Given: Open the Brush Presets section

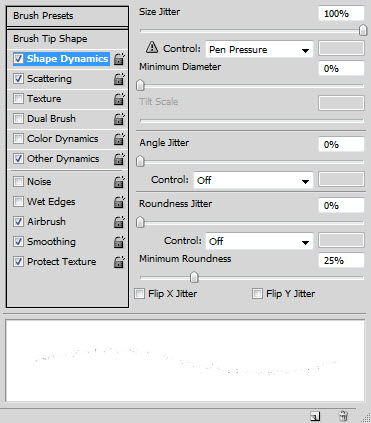Looking at the screenshot, I should (67, 16).
